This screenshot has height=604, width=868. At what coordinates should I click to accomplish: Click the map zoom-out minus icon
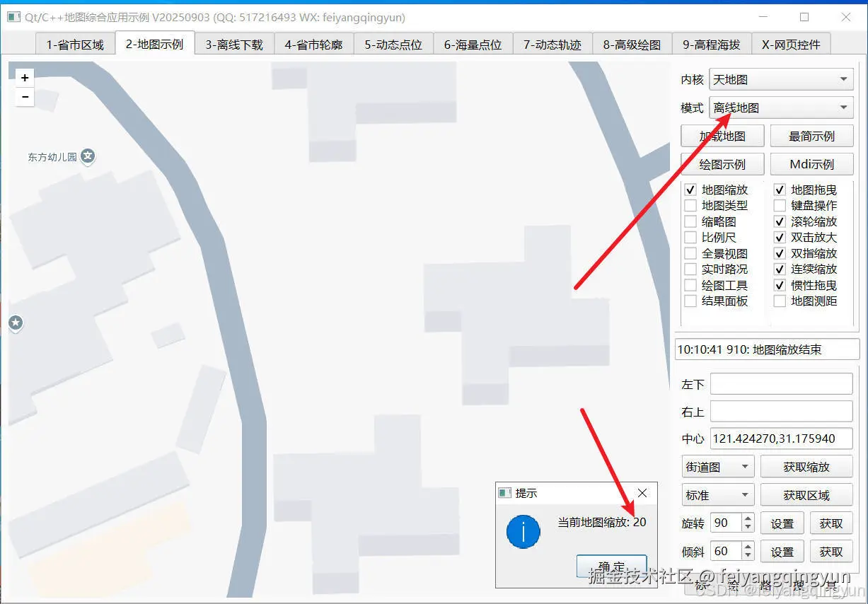click(x=25, y=97)
